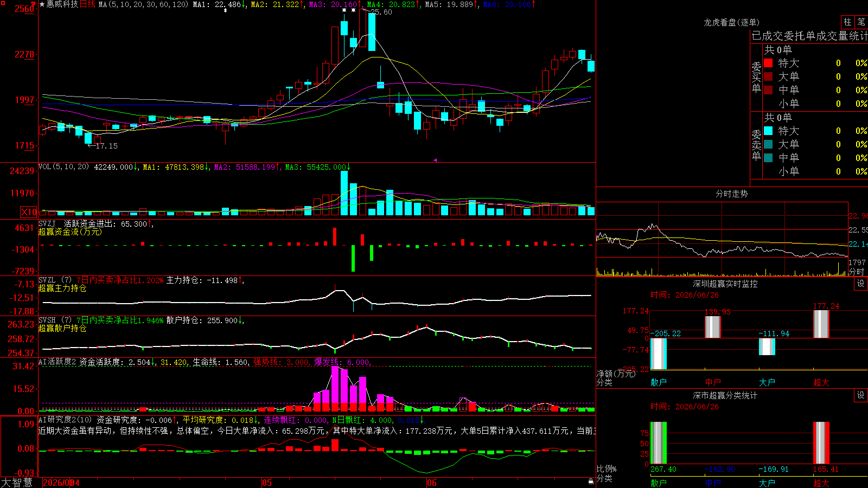Click the 06 month marker on the time axis
This screenshot has height=488, width=868.
(x=431, y=483)
